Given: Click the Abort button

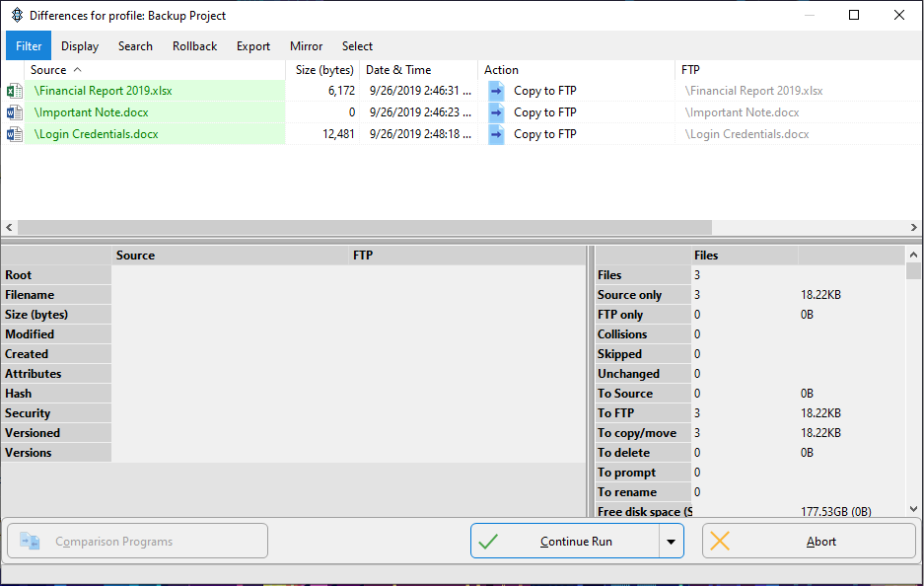Looking at the screenshot, I should 809,542.
